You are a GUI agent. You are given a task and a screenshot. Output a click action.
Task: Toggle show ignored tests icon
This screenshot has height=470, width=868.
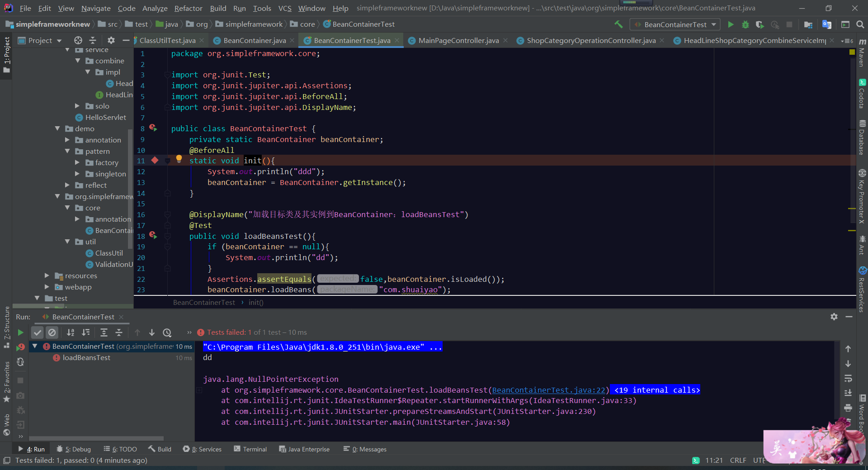[52, 332]
